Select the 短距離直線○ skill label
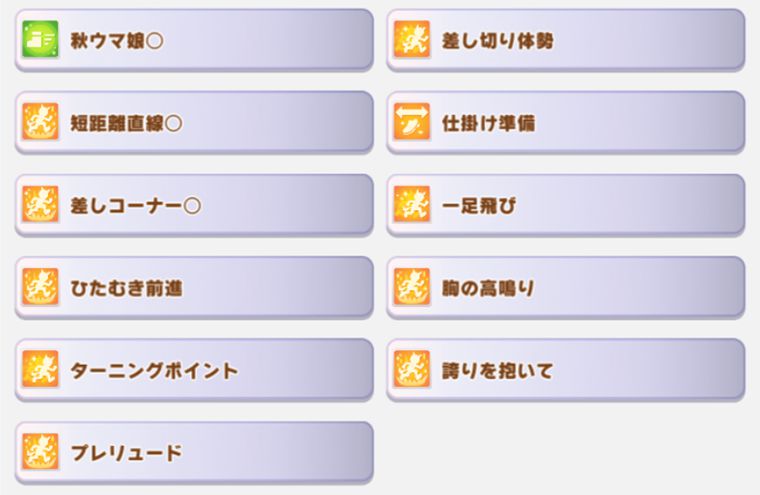Image resolution: width=760 pixels, height=495 pixels. [126, 123]
